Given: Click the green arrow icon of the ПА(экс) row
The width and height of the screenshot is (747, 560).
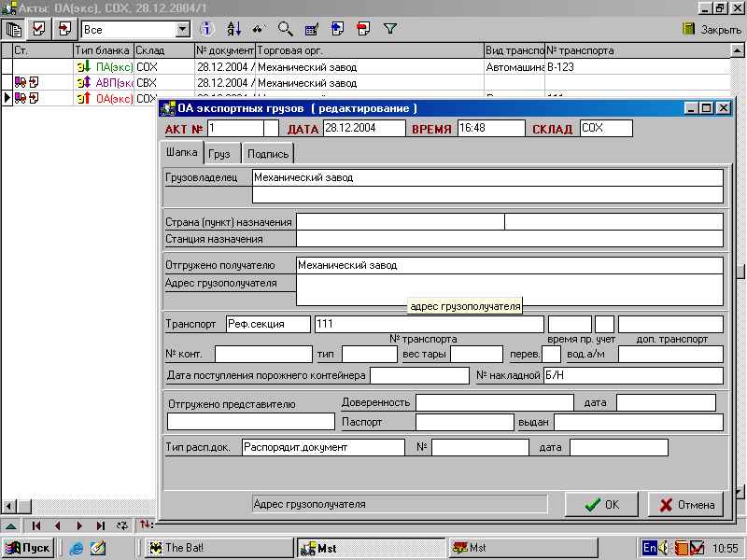Looking at the screenshot, I should click(x=84, y=66).
